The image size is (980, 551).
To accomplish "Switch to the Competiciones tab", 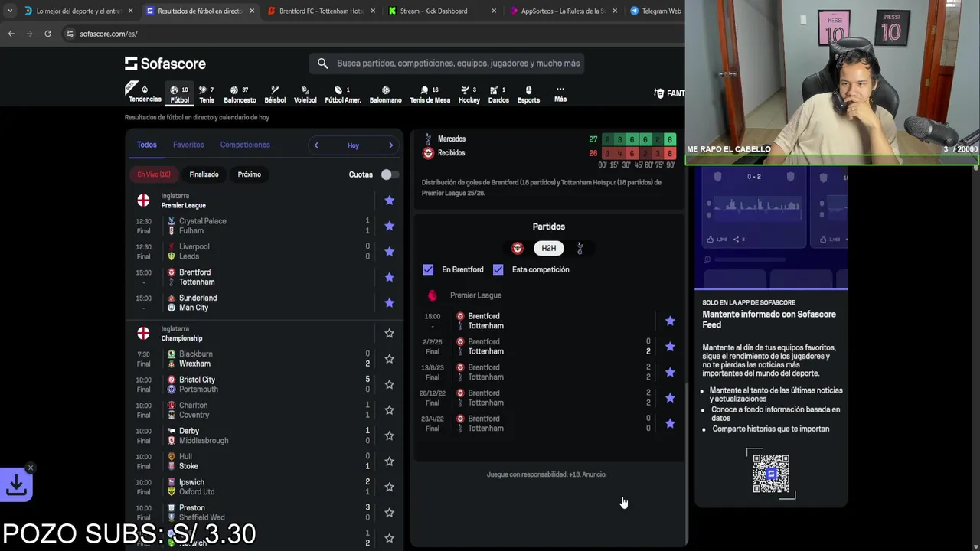I will pyautogui.click(x=245, y=145).
